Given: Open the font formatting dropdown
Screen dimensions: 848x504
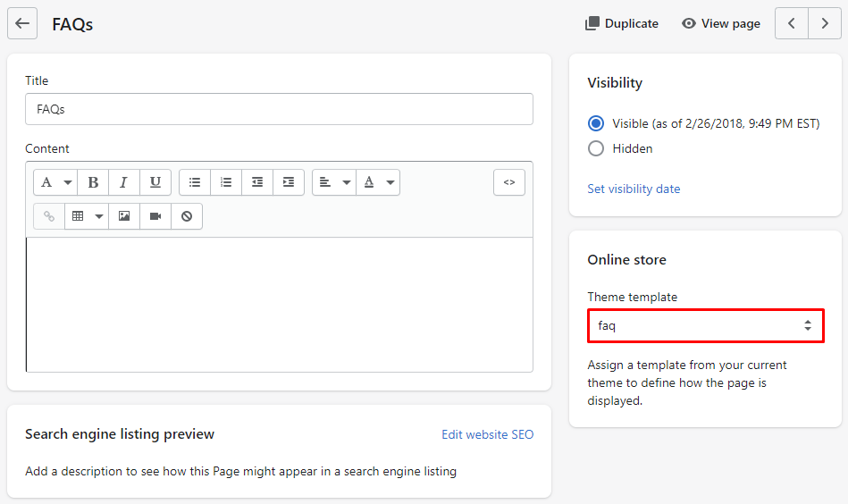Looking at the screenshot, I should pyautogui.click(x=55, y=182).
